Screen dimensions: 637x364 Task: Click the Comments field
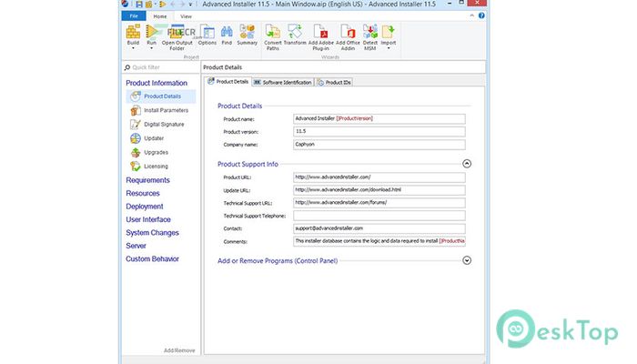(x=379, y=241)
